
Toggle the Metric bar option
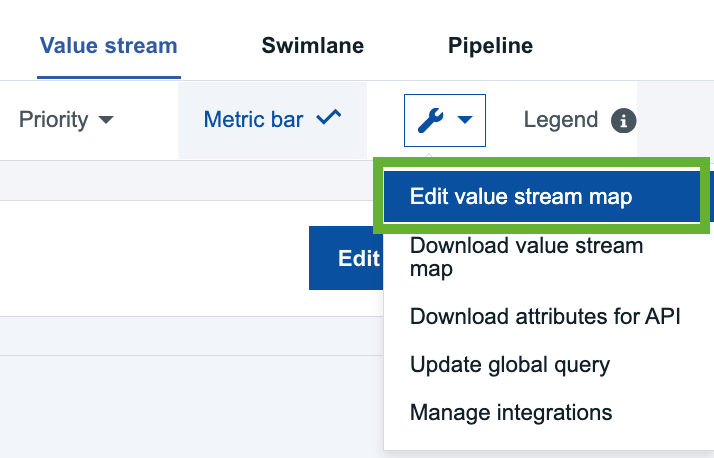coord(272,120)
